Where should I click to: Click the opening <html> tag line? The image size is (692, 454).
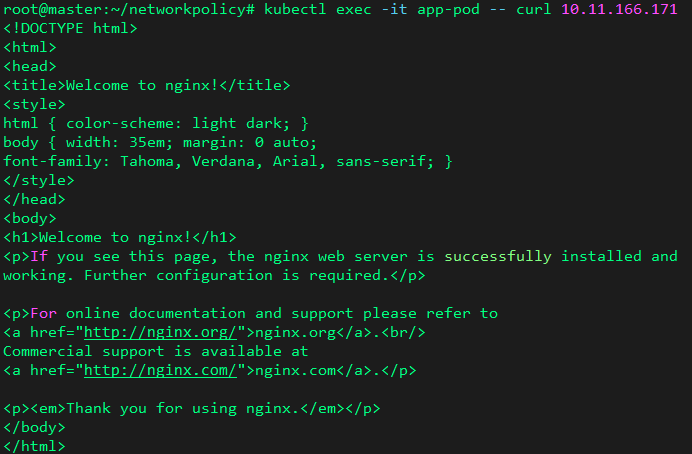pos(30,47)
